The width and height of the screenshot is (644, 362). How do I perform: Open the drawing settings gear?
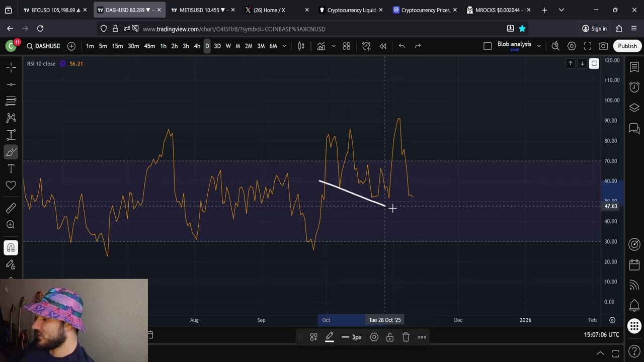click(374, 337)
